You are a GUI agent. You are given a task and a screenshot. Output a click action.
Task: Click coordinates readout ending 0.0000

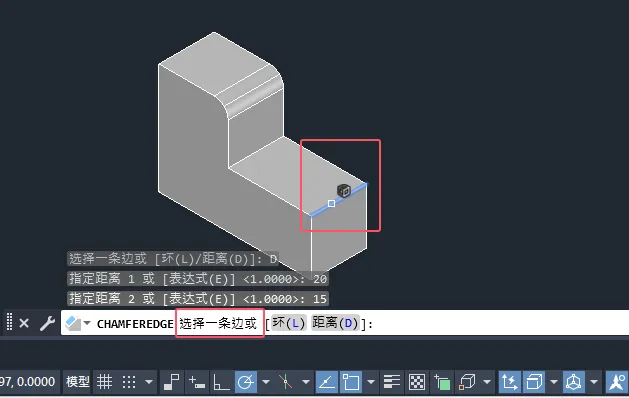(x=27, y=382)
